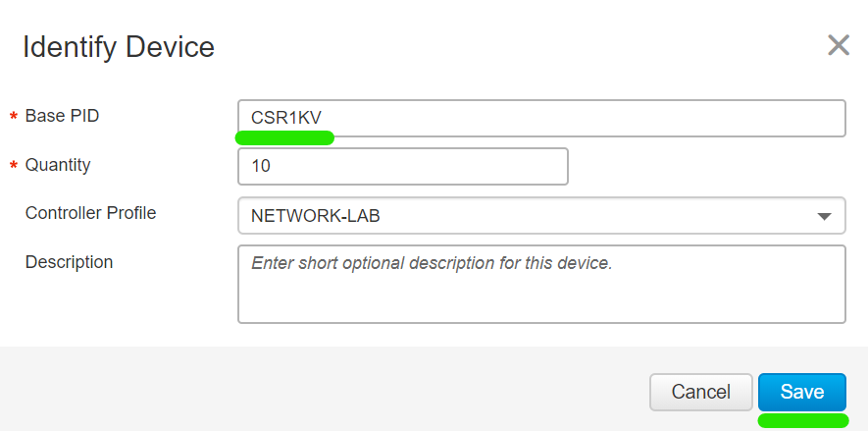Save the device entry
The width and height of the screenshot is (868, 431).
[802, 393]
